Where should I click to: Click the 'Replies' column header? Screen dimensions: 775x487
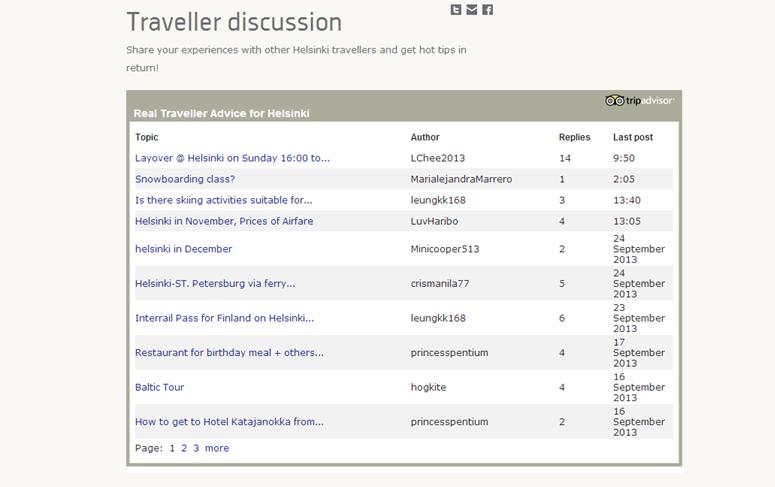pyautogui.click(x=574, y=137)
